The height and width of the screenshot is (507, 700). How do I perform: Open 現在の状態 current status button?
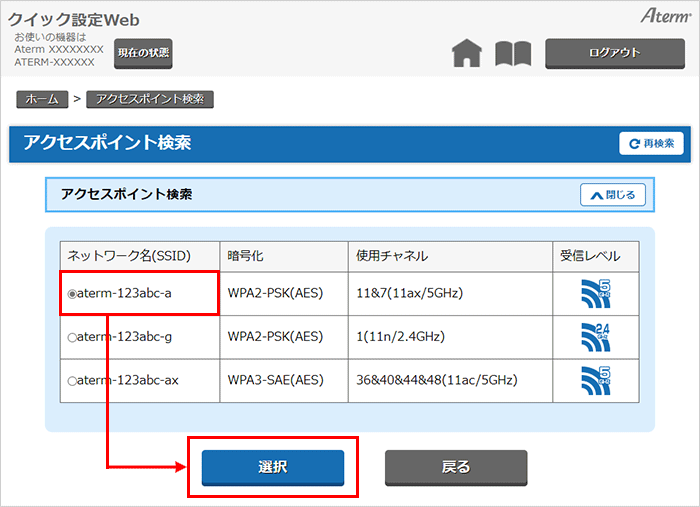(x=143, y=53)
